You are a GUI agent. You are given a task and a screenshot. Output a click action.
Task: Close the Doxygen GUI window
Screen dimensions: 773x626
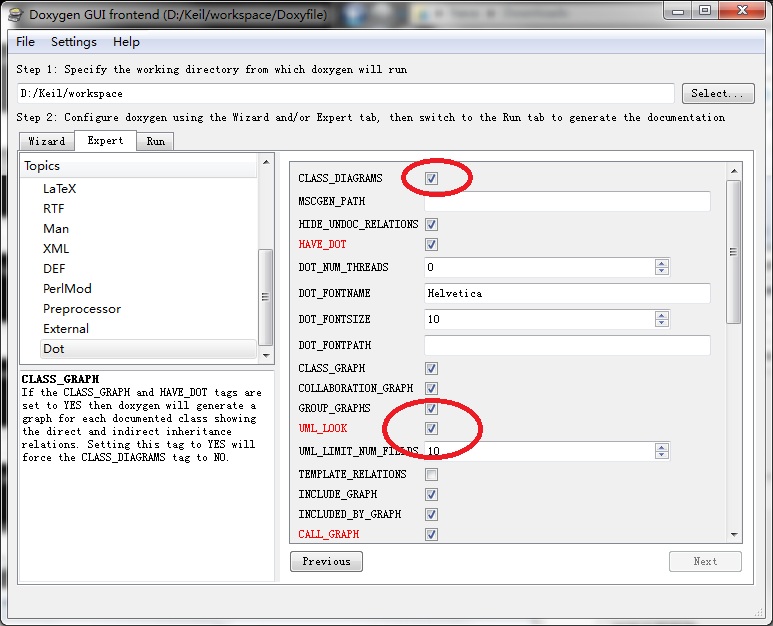click(742, 11)
